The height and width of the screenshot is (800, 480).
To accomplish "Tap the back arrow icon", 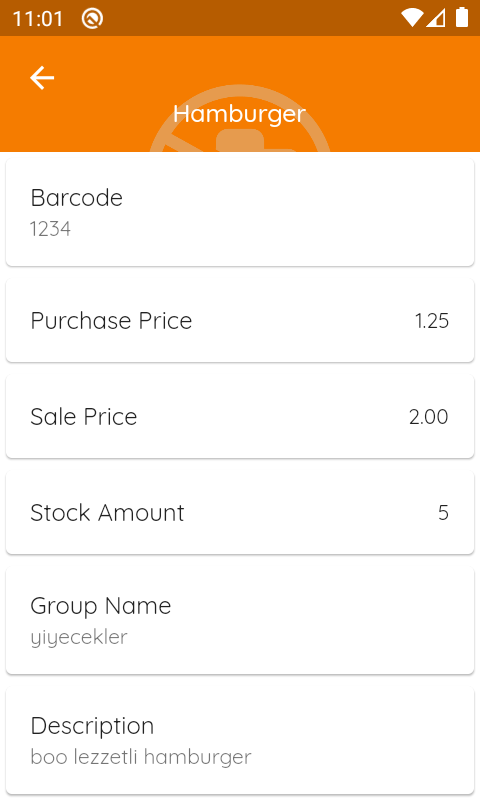I will 42,78.
